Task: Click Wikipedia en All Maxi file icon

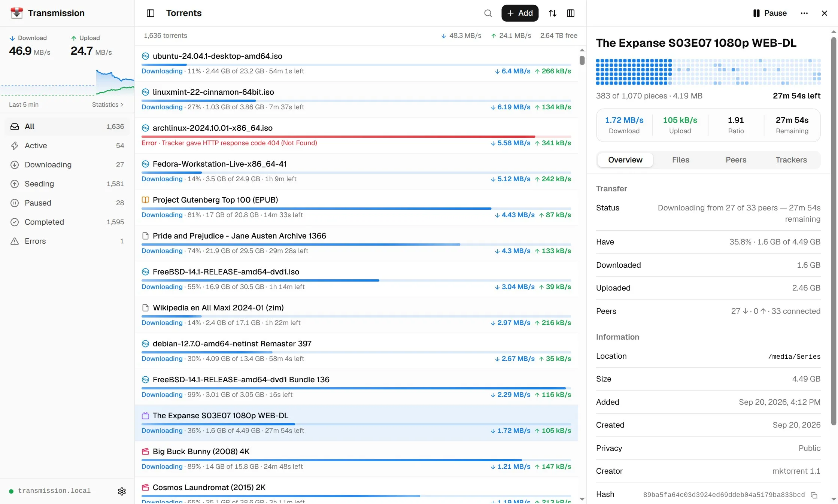Action: coord(145,308)
